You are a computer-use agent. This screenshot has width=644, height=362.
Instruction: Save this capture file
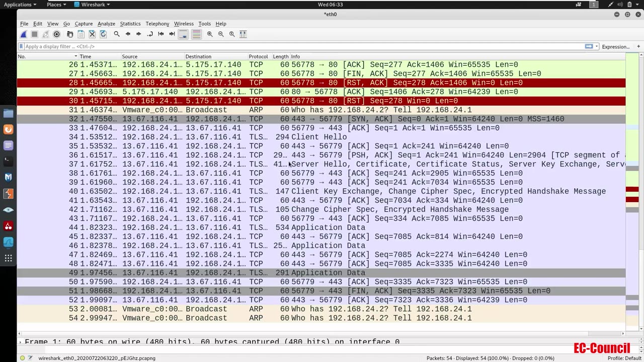[81, 34]
